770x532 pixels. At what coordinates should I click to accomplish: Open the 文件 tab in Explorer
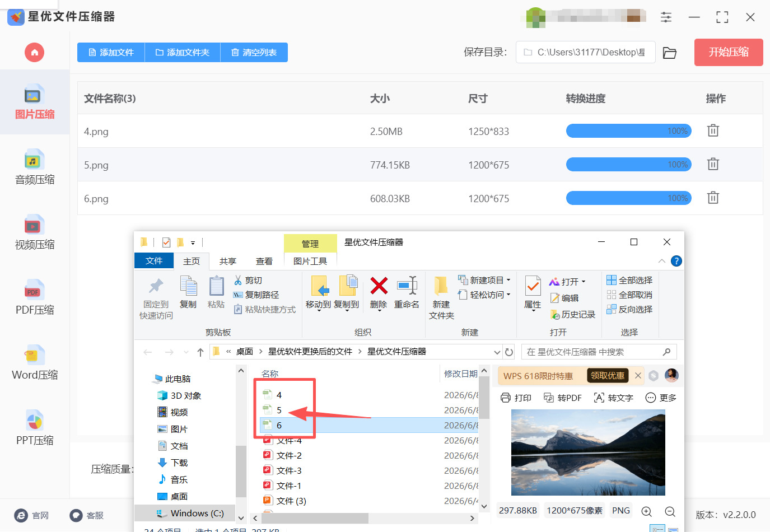[x=154, y=261]
